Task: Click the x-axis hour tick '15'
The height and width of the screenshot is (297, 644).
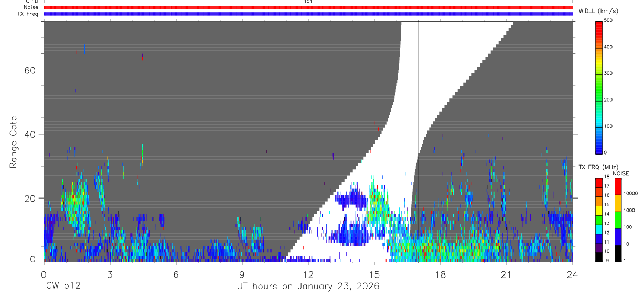Action: coord(374,274)
